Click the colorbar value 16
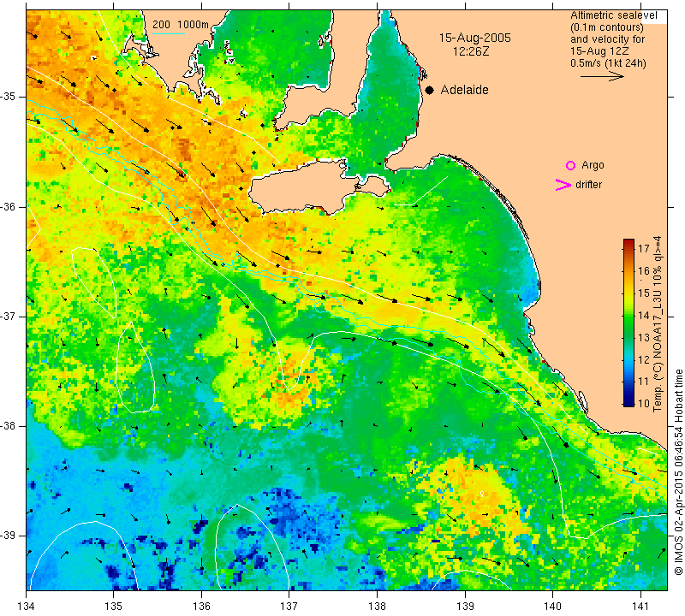Image resolution: width=685 pixels, height=616 pixels. (x=644, y=271)
